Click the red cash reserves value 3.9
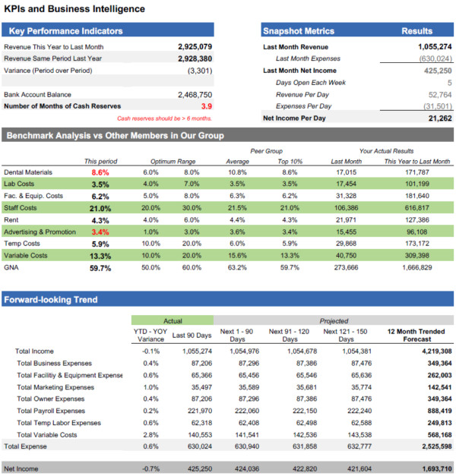 click(x=206, y=106)
